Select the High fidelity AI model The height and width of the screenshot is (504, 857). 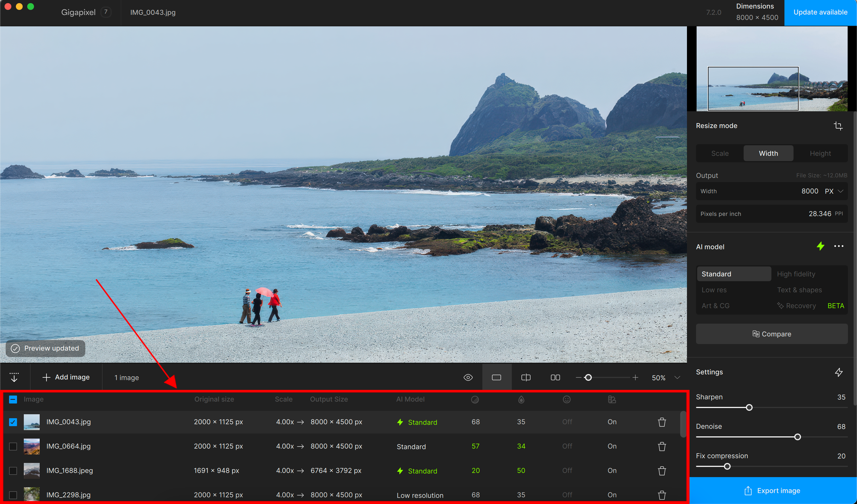[796, 274]
